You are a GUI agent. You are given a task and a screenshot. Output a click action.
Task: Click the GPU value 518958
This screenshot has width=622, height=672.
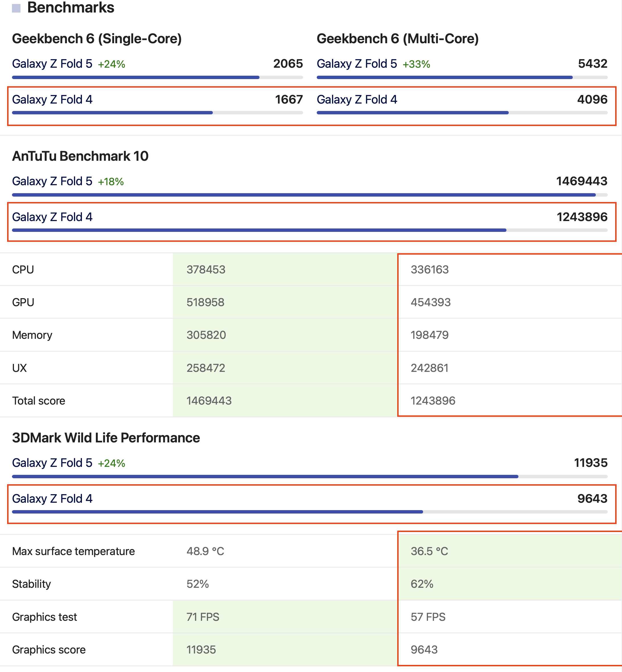tap(206, 302)
